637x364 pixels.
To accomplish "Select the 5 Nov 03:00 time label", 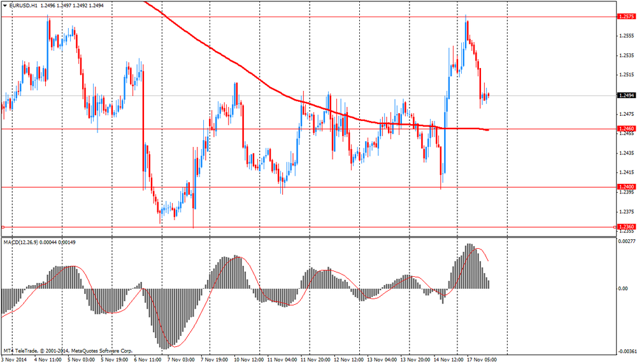I will [x=82, y=360].
